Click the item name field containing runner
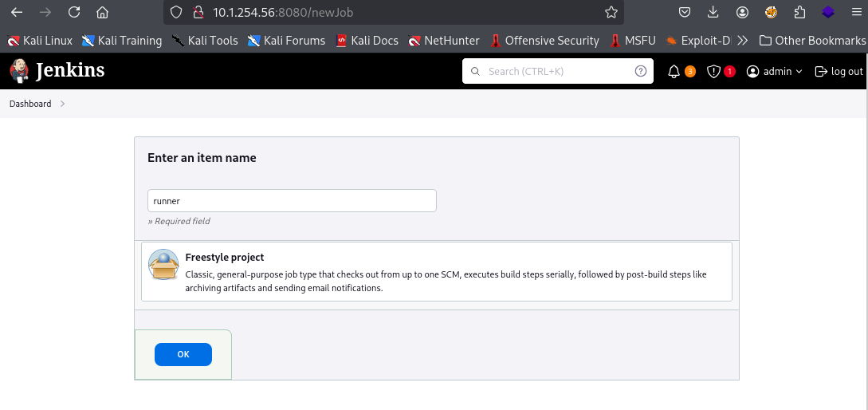868x410 pixels. [292, 200]
